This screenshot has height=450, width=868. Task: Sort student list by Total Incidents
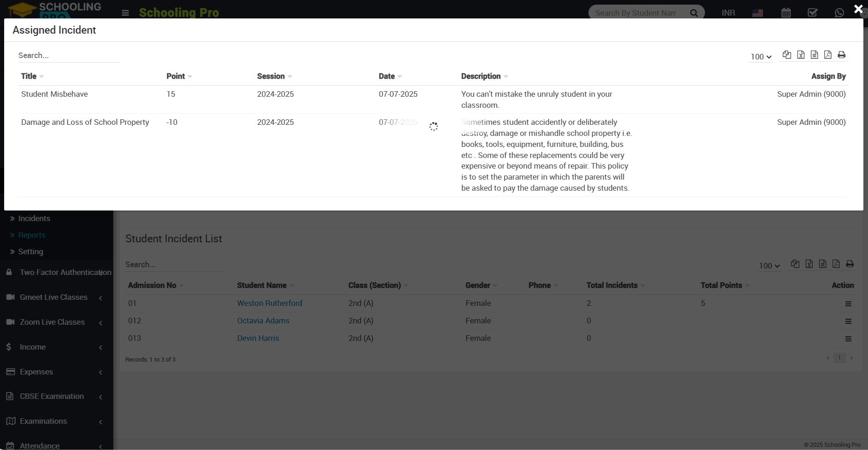616,285
